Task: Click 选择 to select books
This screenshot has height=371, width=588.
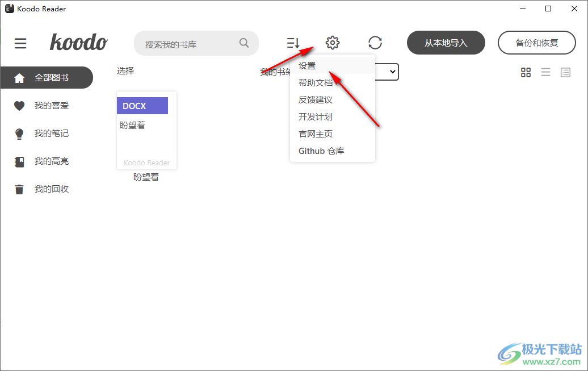Action: (x=125, y=70)
